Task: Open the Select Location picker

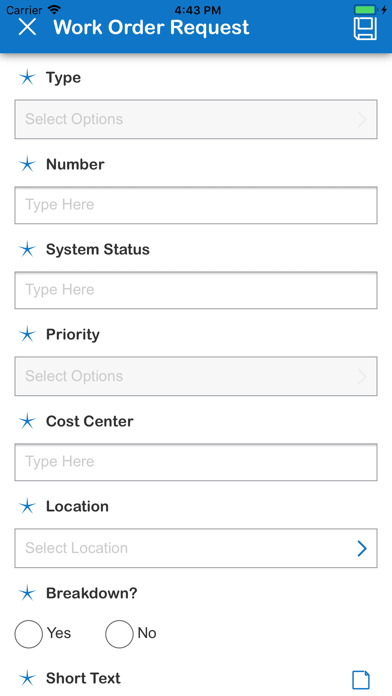Action: tap(196, 548)
